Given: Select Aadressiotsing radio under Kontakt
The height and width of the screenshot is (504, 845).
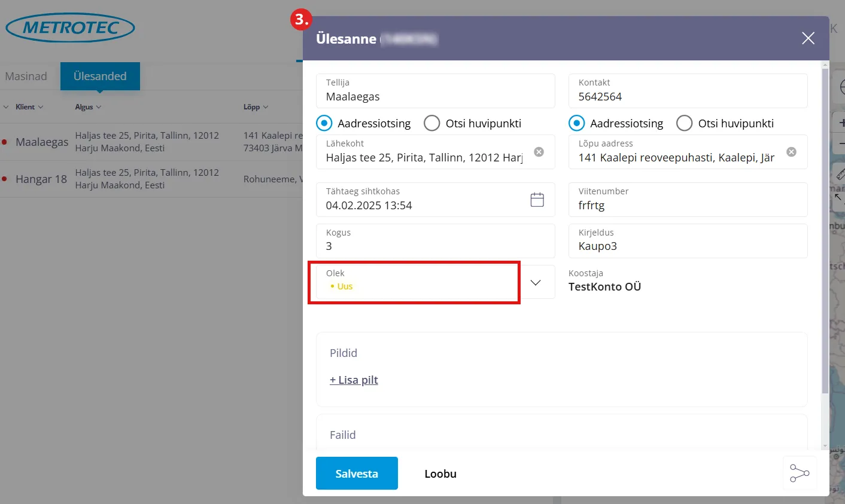Looking at the screenshot, I should coord(576,123).
